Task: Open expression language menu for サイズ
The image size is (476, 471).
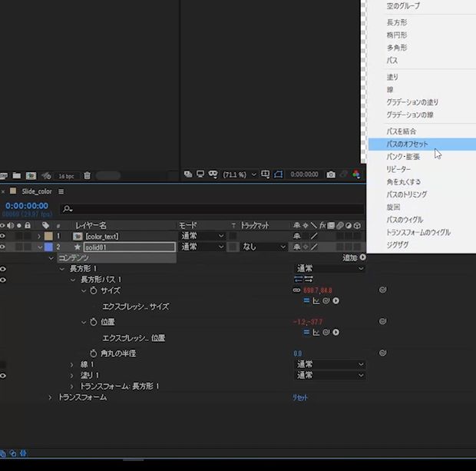Action: 336,300
